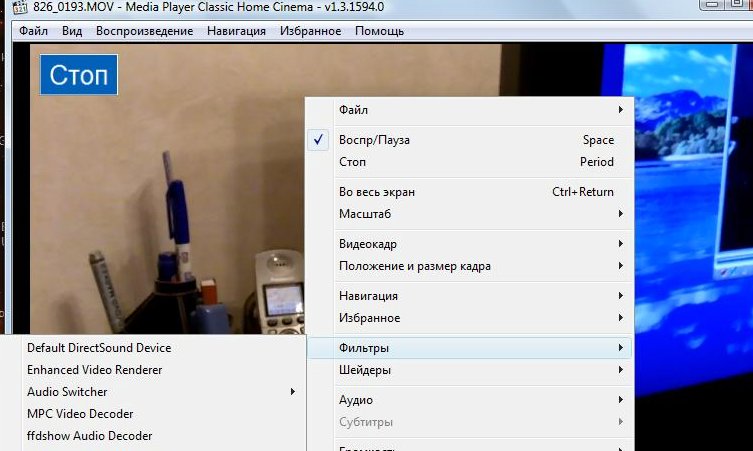Expand Масштаб submenu
Viewport: 753px width, 451px height.
pyautogui.click(x=470, y=214)
